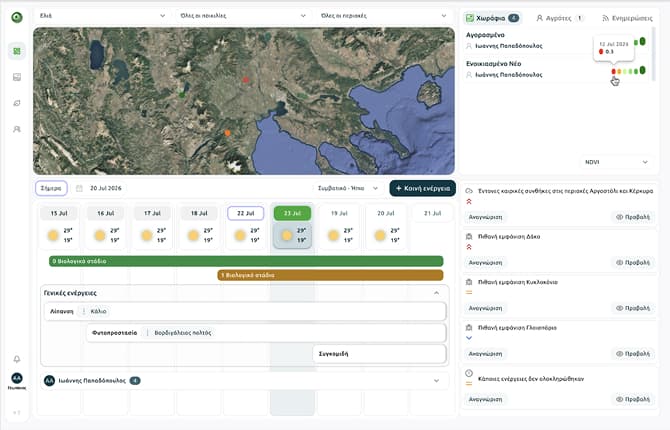Open the Ελιά crop dropdown
Screen dimensions: 670x430
tap(102, 16)
